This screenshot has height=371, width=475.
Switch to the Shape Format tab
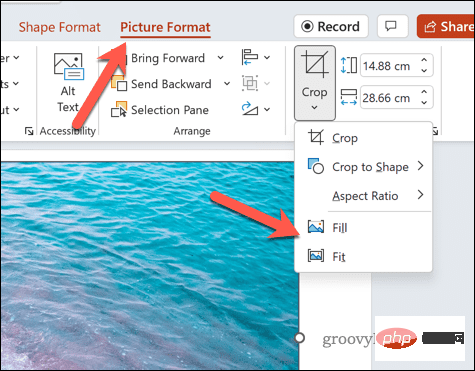point(60,27)
